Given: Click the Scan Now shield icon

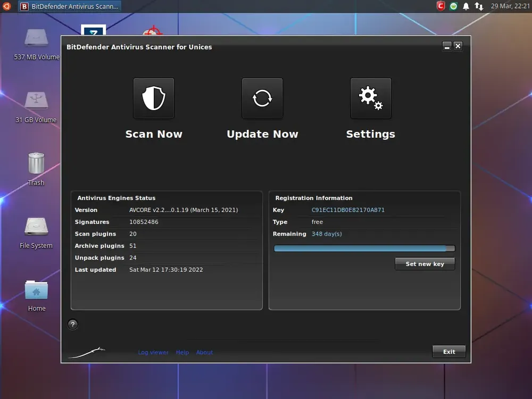Looking at the screenshot, I should (x=154, y=98).
